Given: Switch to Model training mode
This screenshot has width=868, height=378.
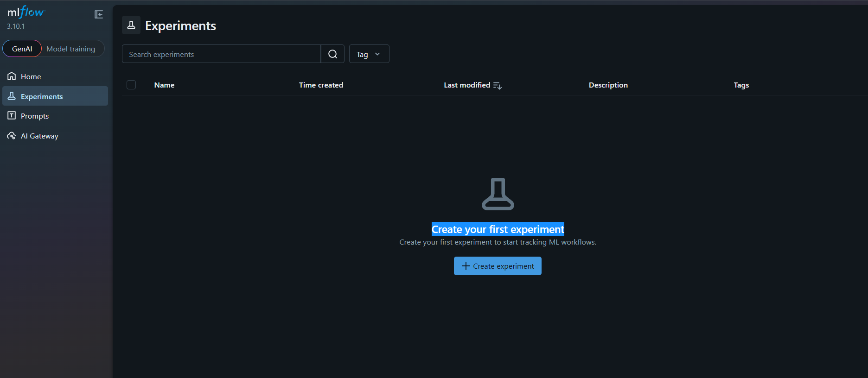Looking at the screenshot, I should (70, 49).
